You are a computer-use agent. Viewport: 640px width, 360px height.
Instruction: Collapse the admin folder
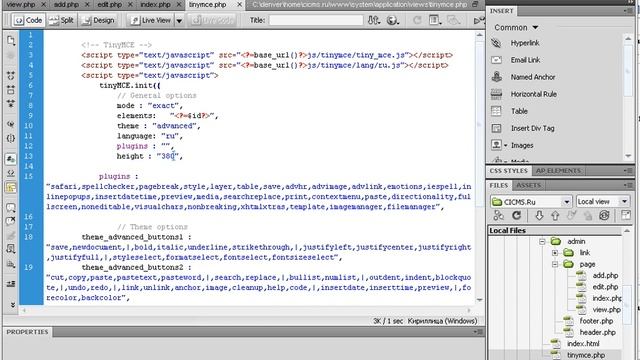coord(542,242)
